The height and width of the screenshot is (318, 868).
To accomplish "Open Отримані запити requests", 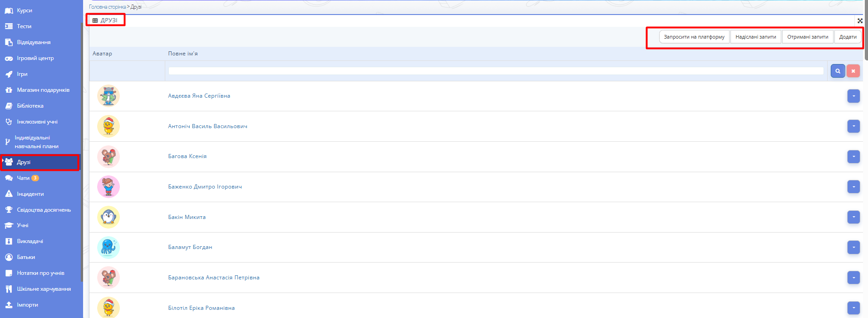I will 808,37.
